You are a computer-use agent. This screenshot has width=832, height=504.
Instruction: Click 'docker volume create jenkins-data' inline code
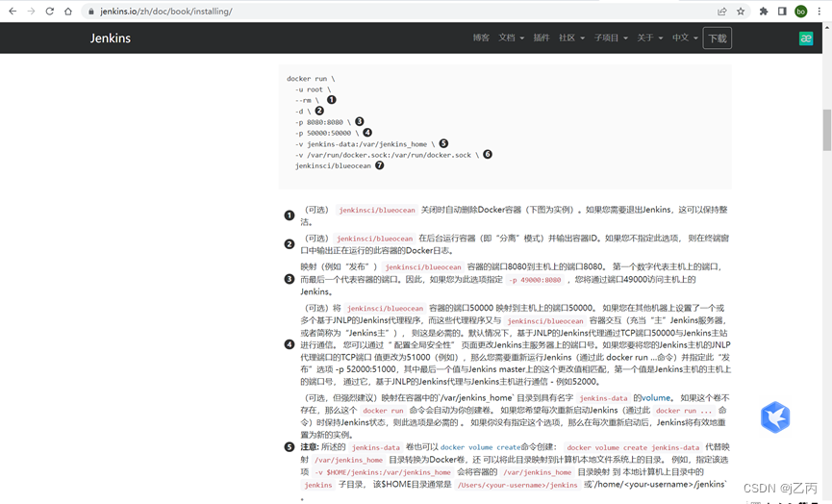(x=633, y=448)
